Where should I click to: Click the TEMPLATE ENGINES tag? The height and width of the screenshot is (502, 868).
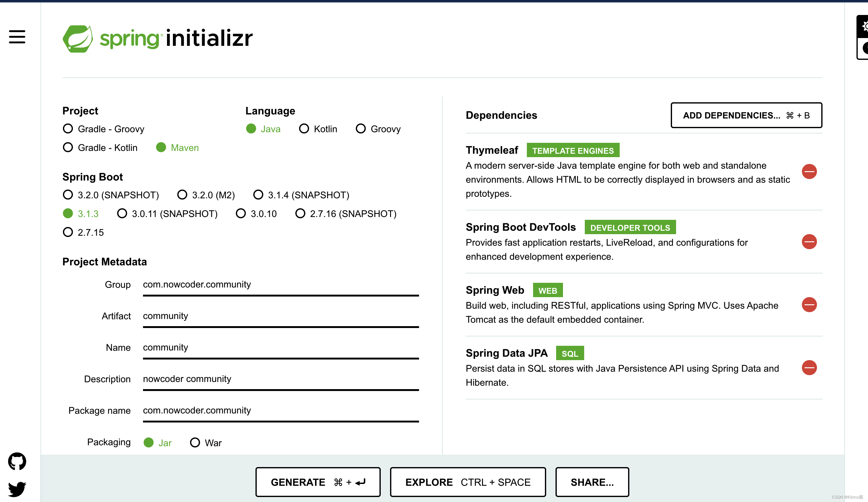point(573,150)
